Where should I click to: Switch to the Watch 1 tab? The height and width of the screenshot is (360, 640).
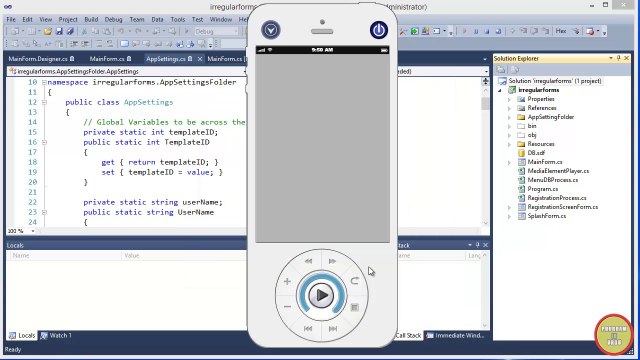pyautogui.click(x=56, y=336)
